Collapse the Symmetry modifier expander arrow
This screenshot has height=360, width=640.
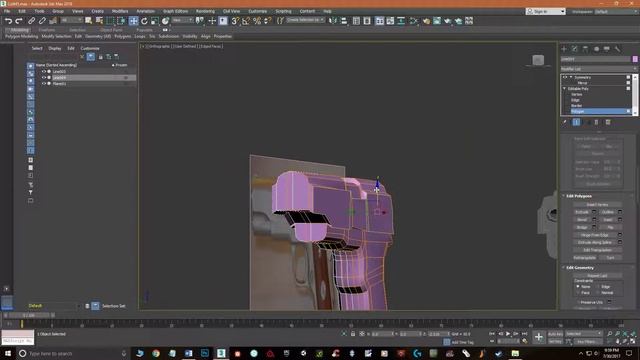click(571, 77)
